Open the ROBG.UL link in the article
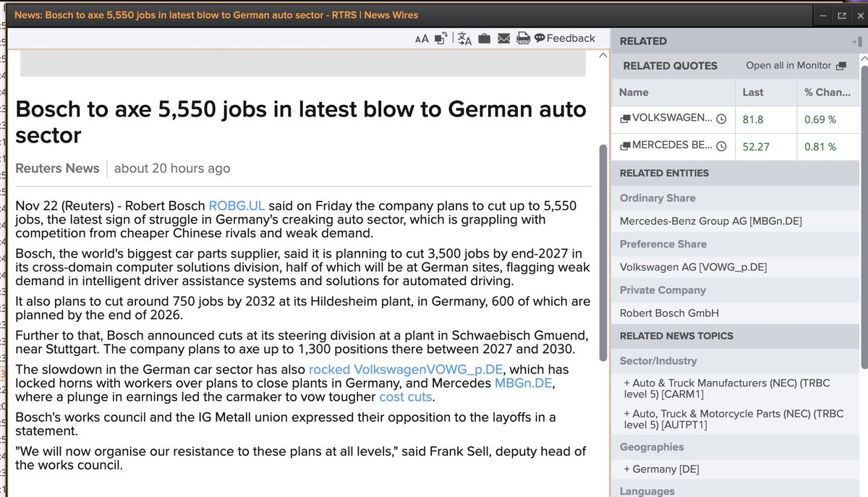 coord(237,206)
